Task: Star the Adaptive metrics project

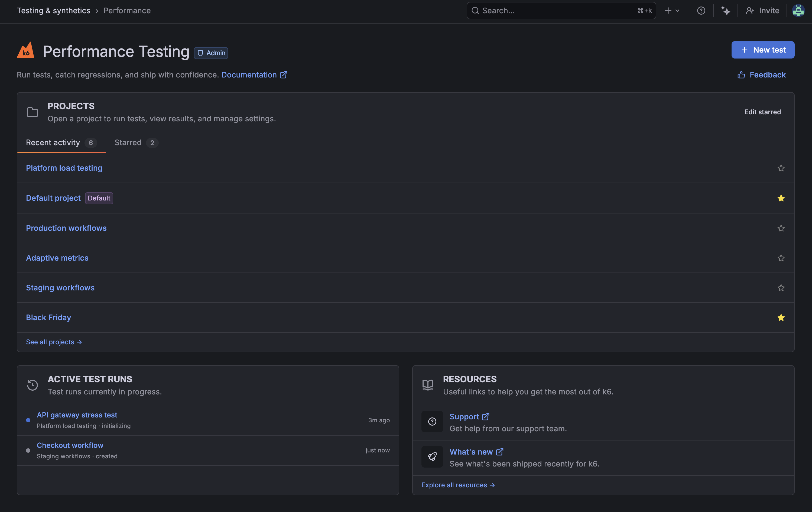Action: click(x=781, y=258)
